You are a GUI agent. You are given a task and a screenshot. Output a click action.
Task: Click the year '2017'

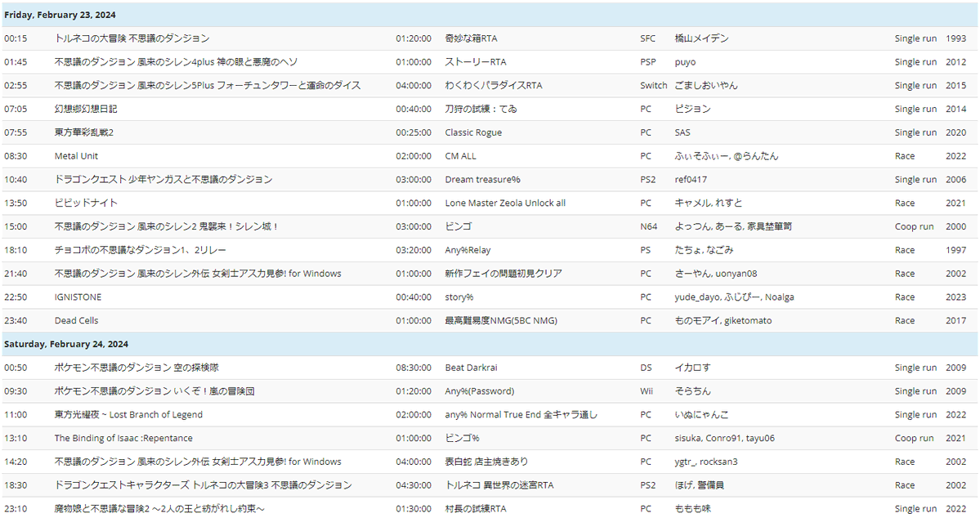pos(955,320)
